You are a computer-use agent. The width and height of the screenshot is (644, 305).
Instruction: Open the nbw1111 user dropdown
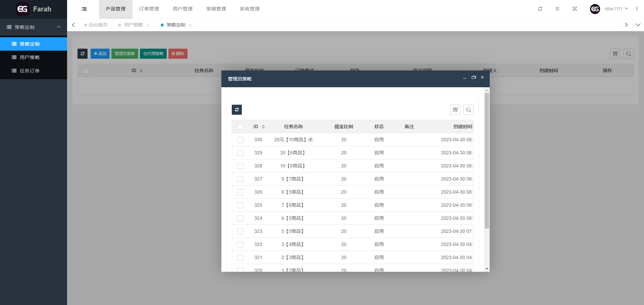pyautogui.click(x=616, y=9)
